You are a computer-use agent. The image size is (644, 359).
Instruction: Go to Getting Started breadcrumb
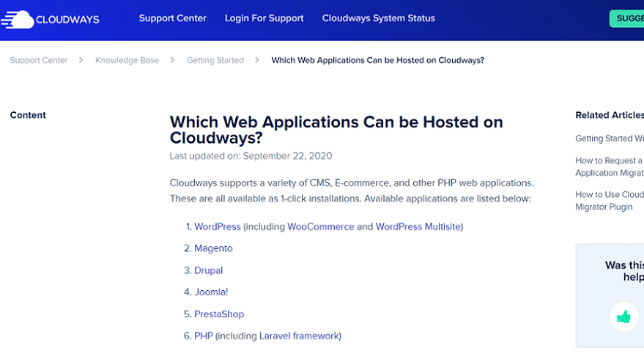(215, 60)
